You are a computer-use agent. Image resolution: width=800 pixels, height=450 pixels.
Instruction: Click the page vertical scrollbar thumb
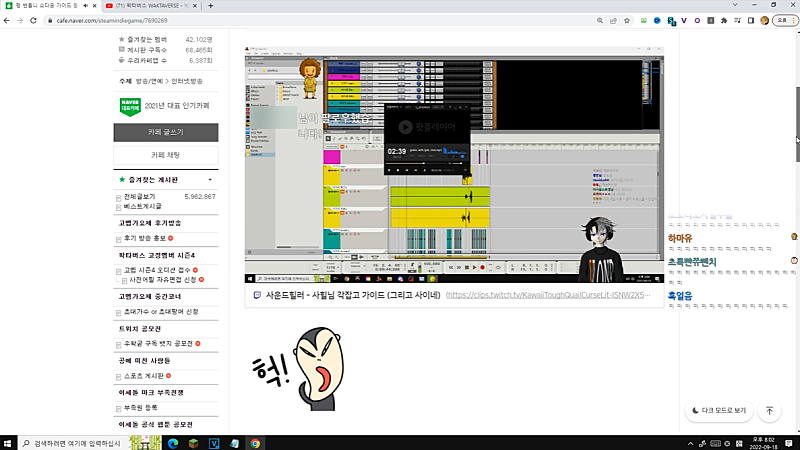pyautogui.click(x=797, y=124)
